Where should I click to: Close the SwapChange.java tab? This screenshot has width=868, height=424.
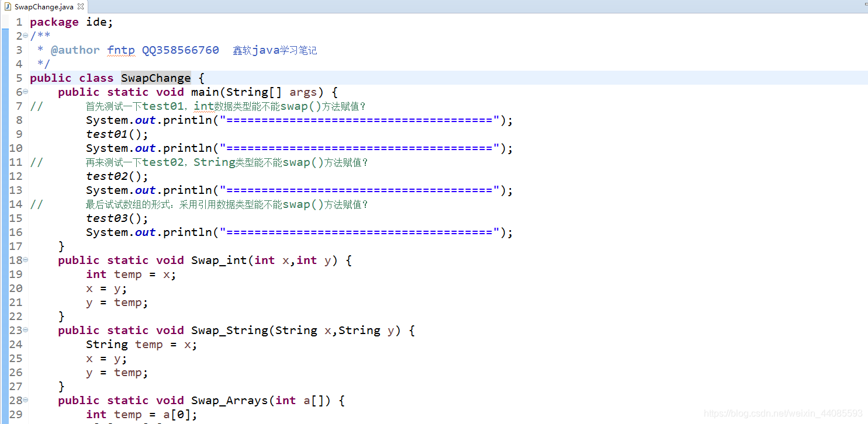(81, 6)
